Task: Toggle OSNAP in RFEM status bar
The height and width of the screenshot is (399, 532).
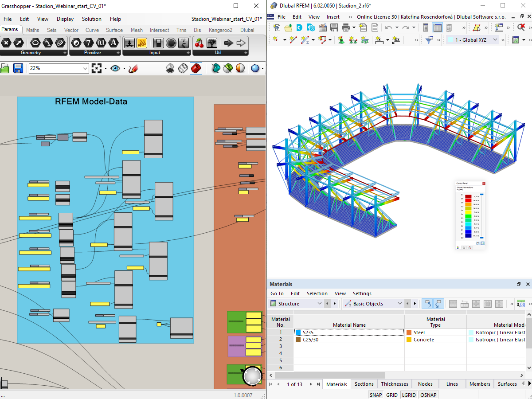Action: pos(428,395)
